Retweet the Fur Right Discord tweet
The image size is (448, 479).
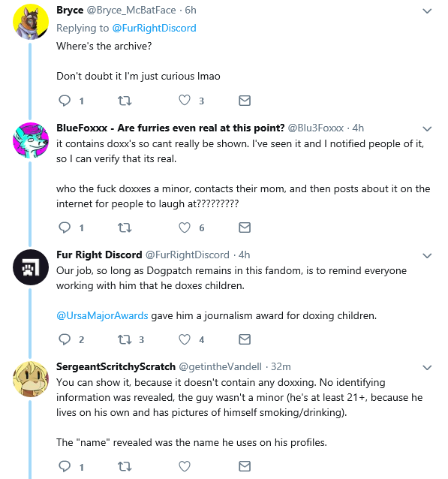tap(125, 339)
